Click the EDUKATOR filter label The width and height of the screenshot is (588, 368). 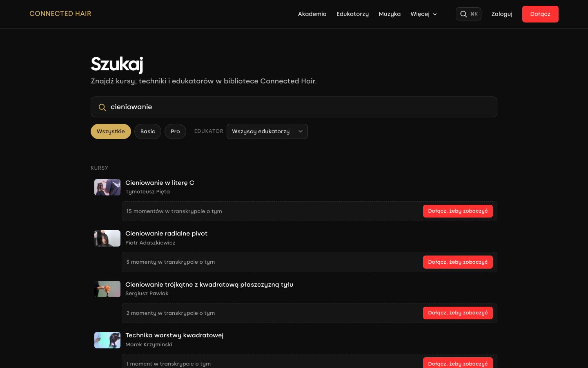point(209,131)
